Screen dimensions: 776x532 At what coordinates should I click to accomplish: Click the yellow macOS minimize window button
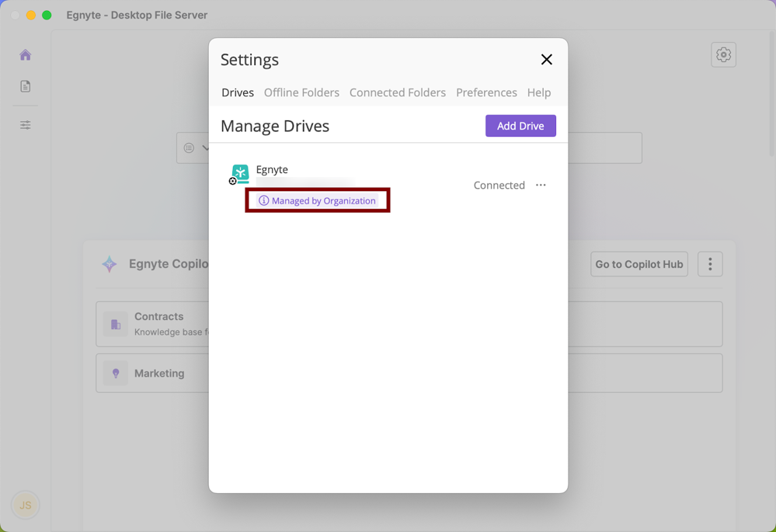point(31,15)
